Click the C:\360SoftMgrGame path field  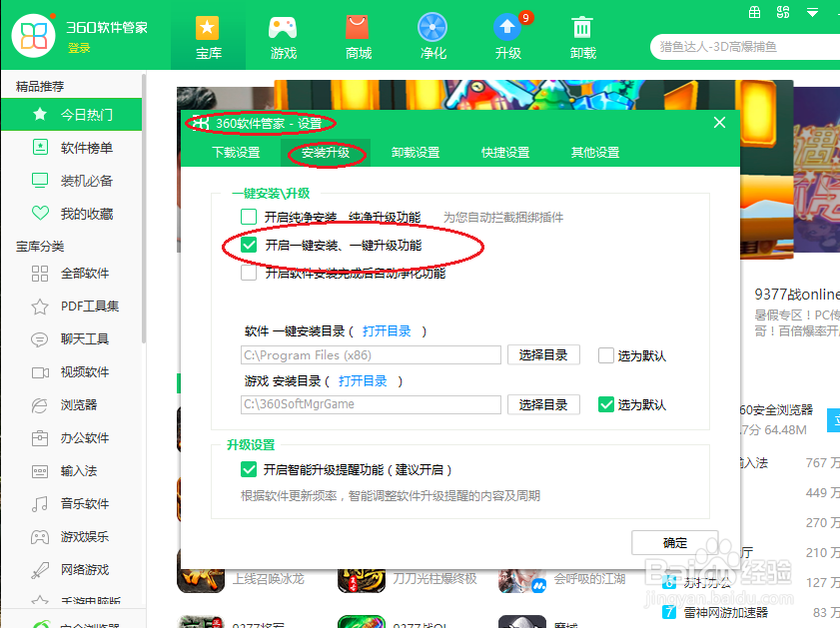point(371,404)
